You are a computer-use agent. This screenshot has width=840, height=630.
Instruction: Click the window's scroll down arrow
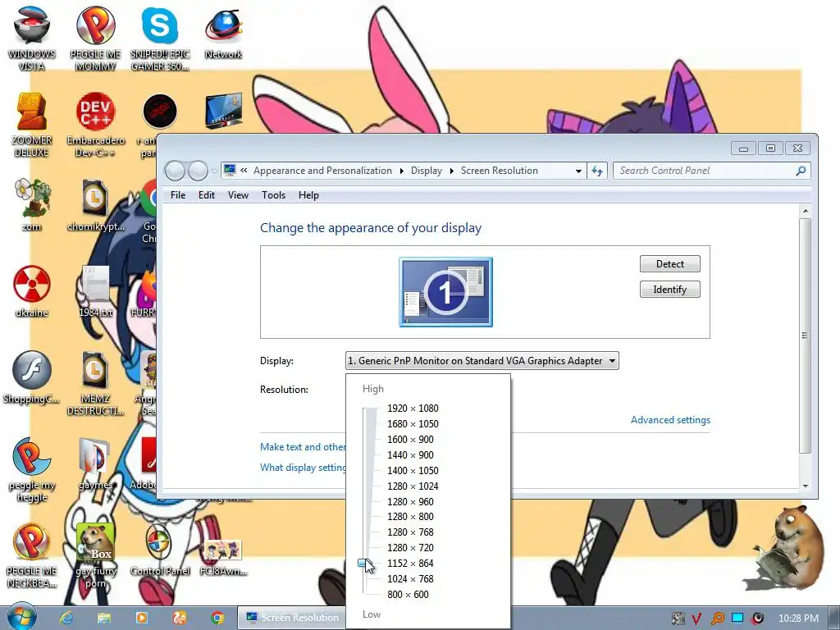806,486
